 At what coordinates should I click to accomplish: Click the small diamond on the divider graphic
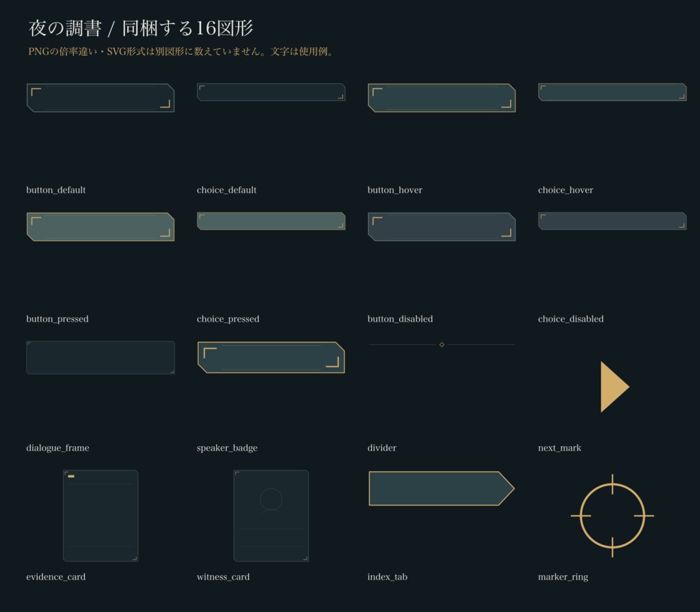(442, 344)
